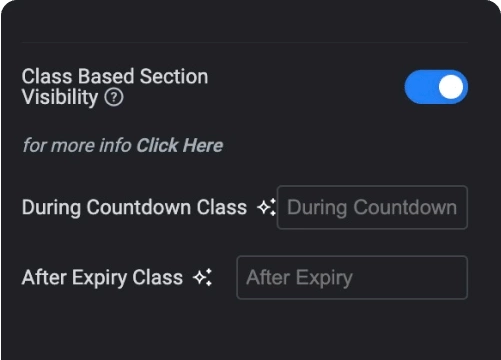Click the Class Based Section Visibility label

click(115, 87)
